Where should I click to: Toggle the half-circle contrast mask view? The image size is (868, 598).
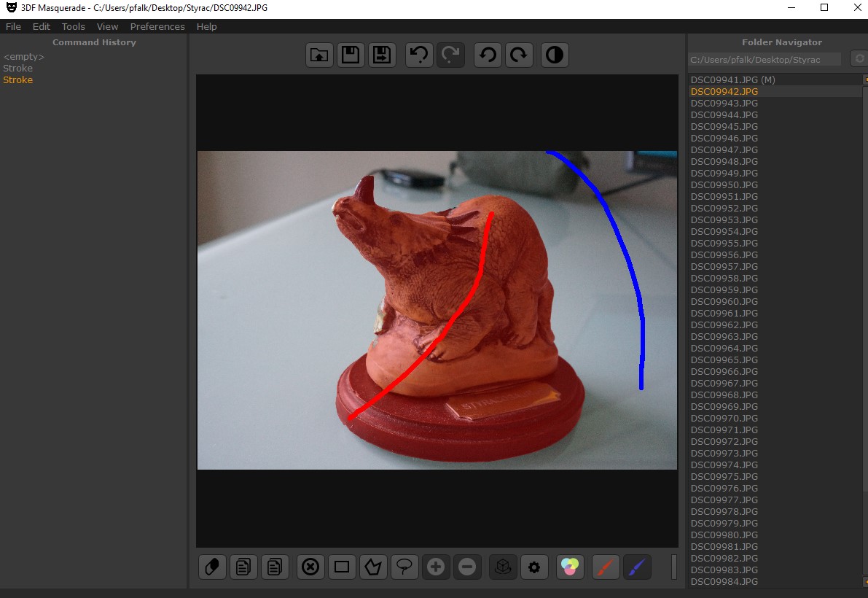tap(555, 55)
